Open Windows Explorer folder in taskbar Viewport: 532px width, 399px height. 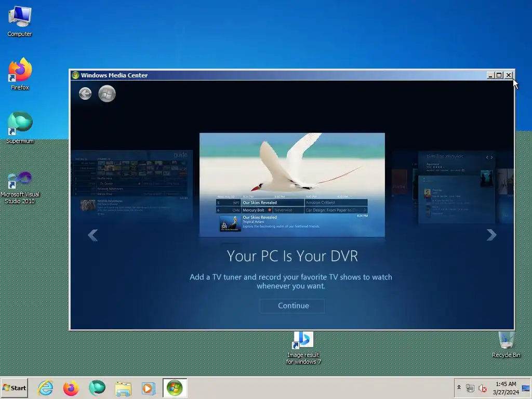(123, 388)
